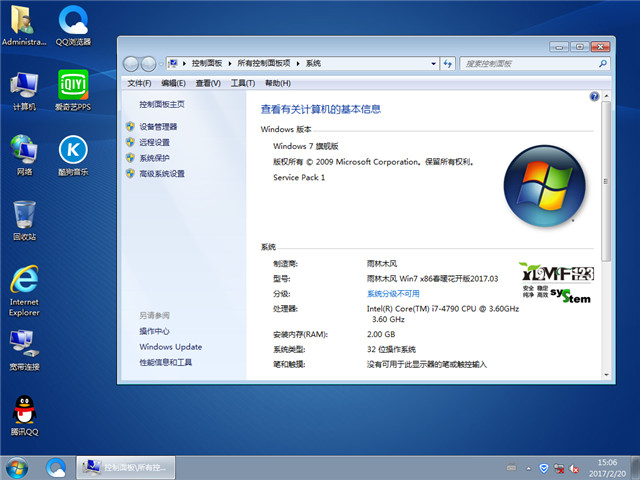Expand the address bar history dropdown
Image resolution: width=640 pixels, height=480 pixels.
(433, 64)
